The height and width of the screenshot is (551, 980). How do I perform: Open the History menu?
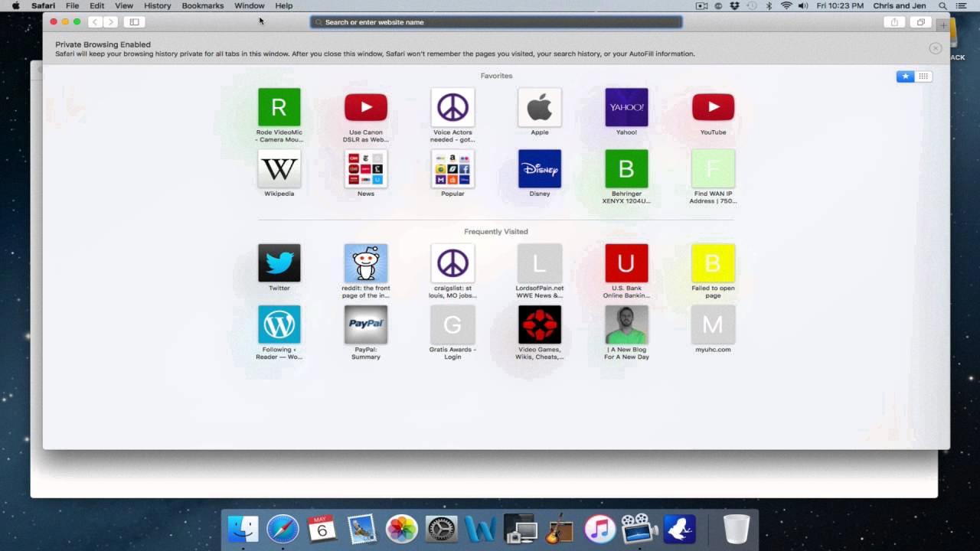157,5
